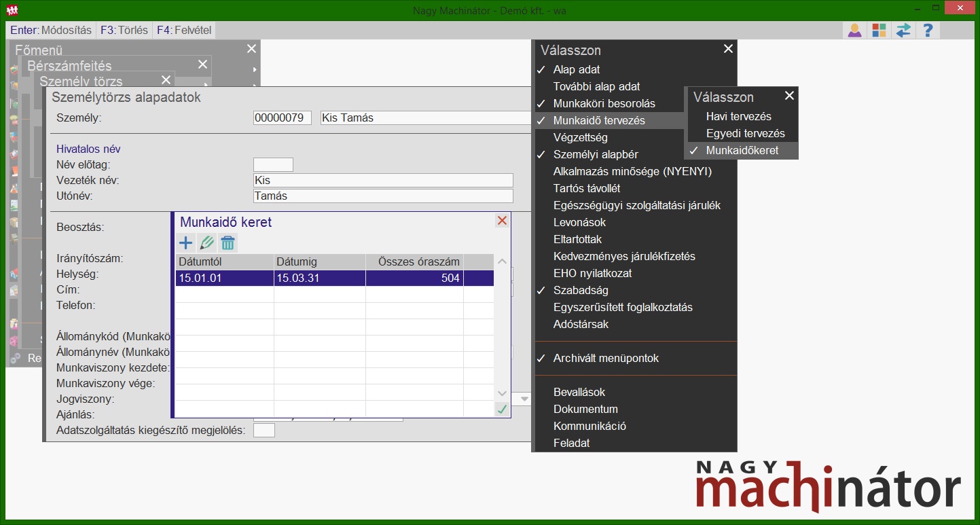This screenshot has width=980, height=525.
Task: Click the table scroll down arrow
Action: pos(502,393)
